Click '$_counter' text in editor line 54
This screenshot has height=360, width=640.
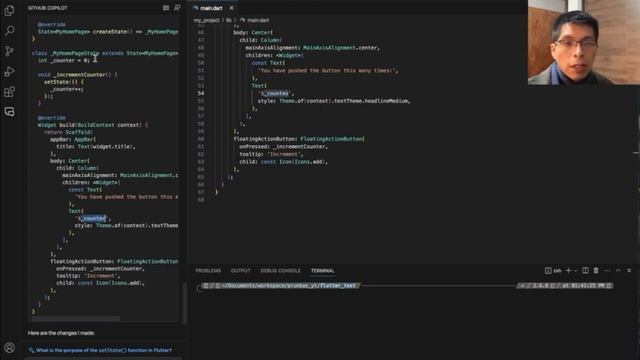pos(276,93)
